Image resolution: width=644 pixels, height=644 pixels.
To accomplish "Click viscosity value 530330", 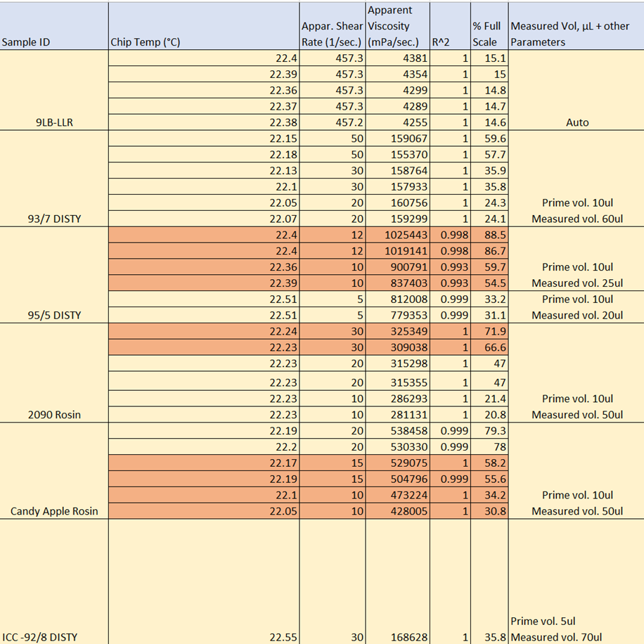I will pyautogui.click(x=397, y=446).
